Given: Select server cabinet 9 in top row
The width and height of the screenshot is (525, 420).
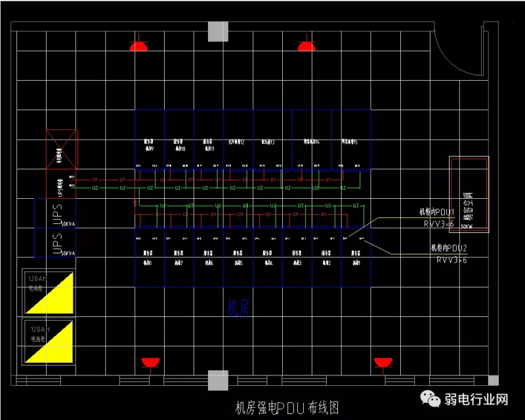Looking at the screenshot, I should [x=150, y=145].
